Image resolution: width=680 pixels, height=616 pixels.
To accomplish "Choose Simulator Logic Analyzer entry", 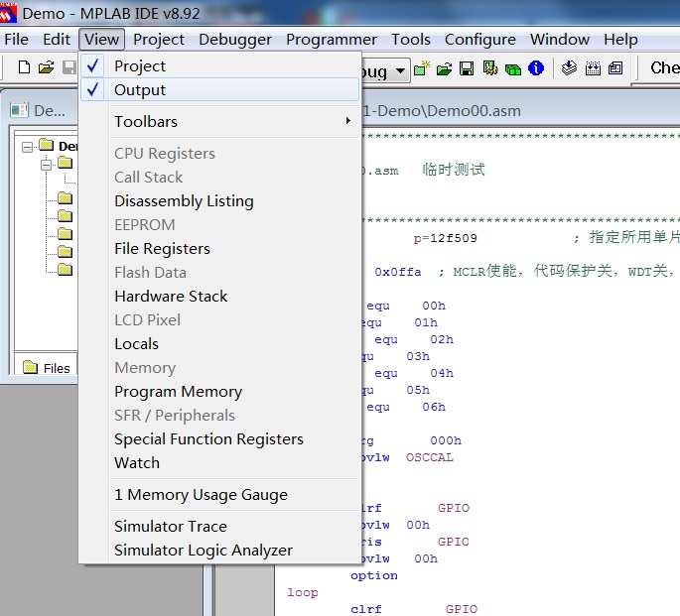I will tap(220, 551).
